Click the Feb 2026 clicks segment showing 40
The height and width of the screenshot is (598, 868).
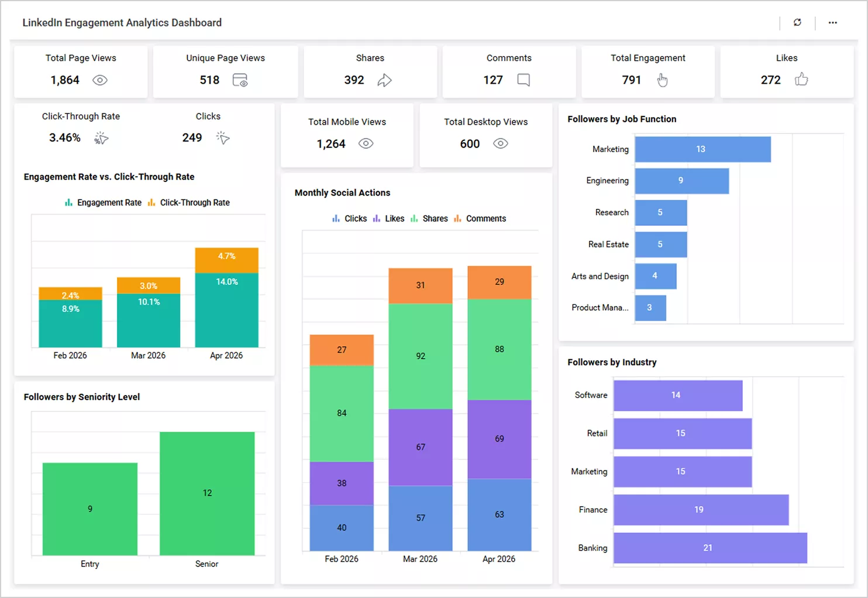pyautogui.click(x=342, y=528)
